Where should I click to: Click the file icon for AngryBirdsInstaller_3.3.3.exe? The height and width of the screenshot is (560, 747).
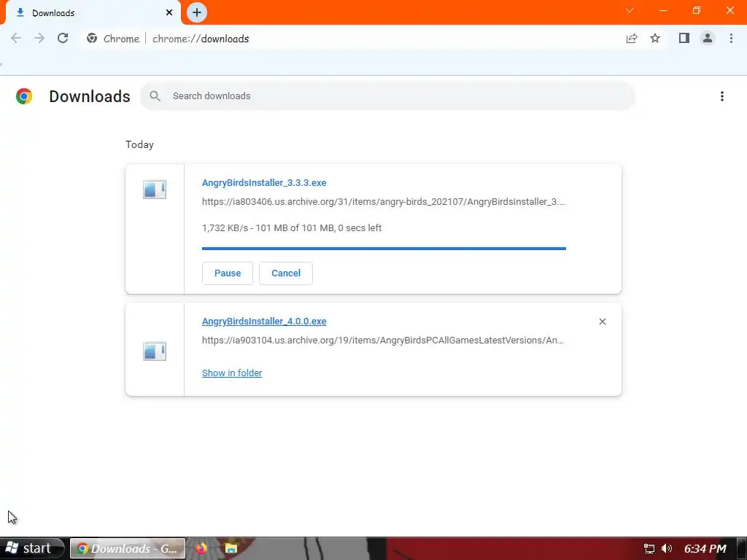pos(155,190)
